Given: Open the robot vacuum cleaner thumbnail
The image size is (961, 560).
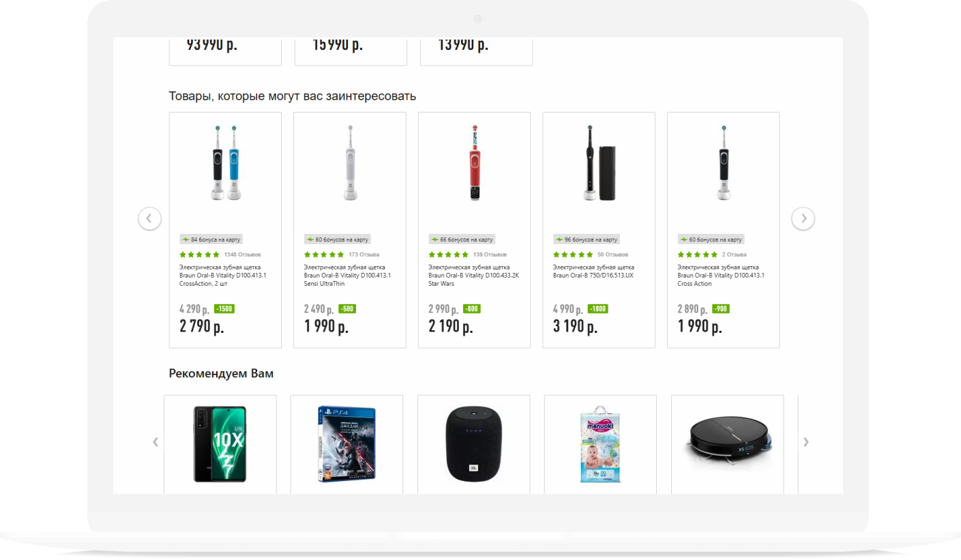Looking at the screenshot, I should click(728, 436).
